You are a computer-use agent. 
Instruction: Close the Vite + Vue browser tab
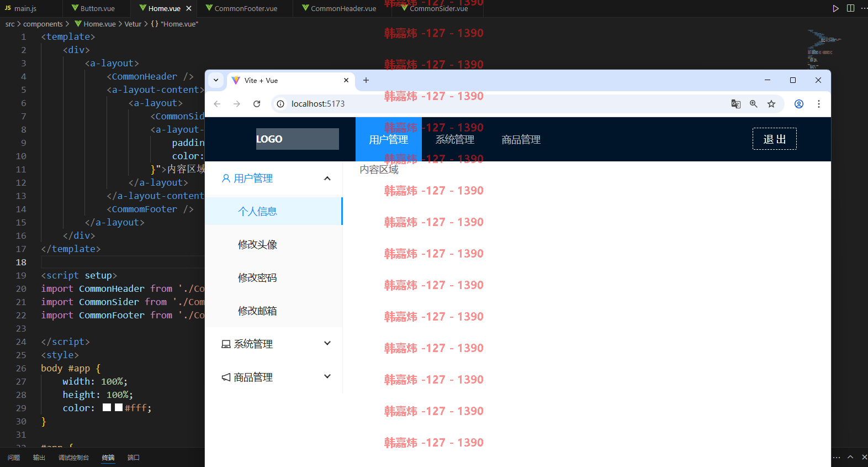point(346,81)
